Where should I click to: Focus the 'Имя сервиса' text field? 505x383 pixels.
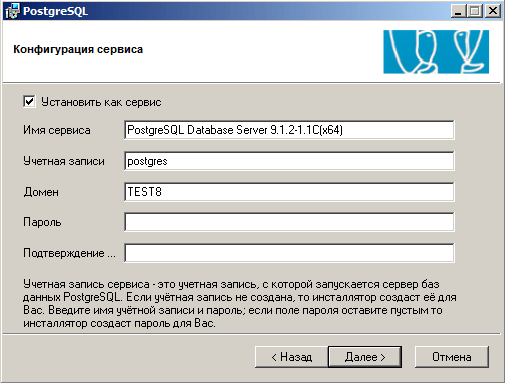point(289,130)
